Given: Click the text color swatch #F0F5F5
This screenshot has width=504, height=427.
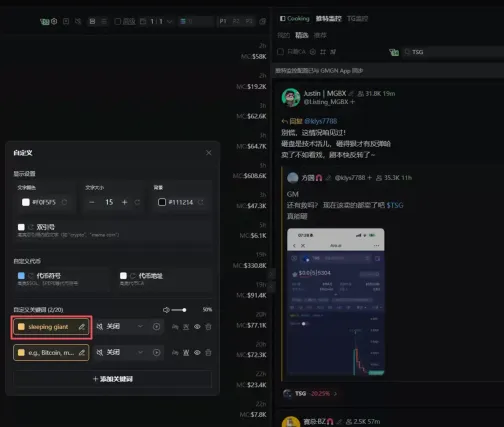Looking at the screenshot, I should 26,202.
